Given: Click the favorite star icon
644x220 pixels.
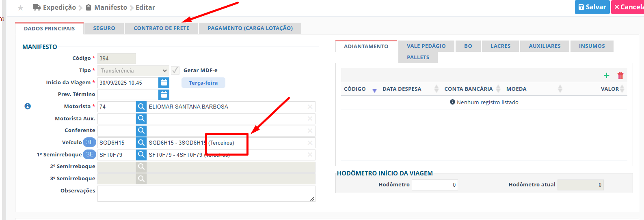Looking at the screenshot, I should point(21,8).
